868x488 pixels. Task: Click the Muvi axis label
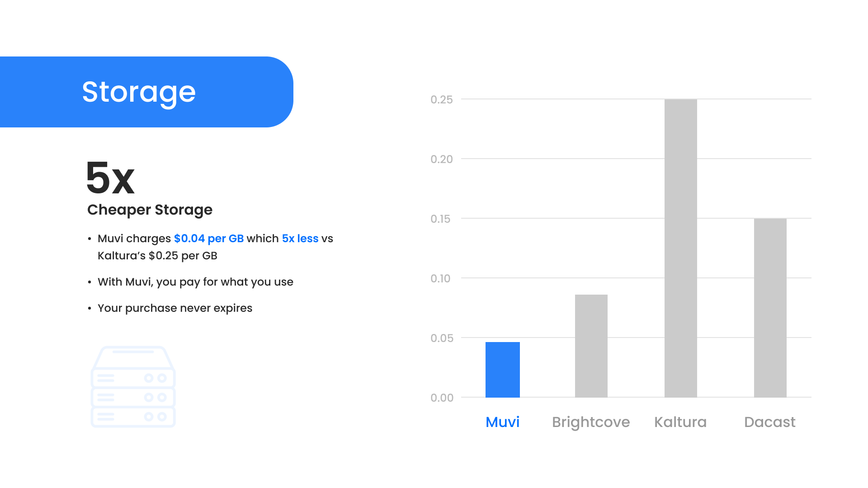pyautogui.click(x=502, y=422)
